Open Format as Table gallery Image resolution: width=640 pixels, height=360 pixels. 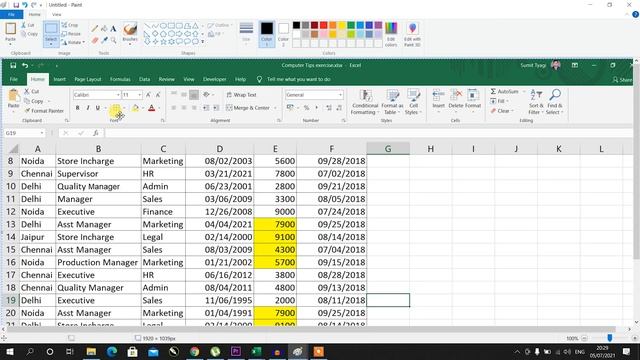(x=392, y=102)
